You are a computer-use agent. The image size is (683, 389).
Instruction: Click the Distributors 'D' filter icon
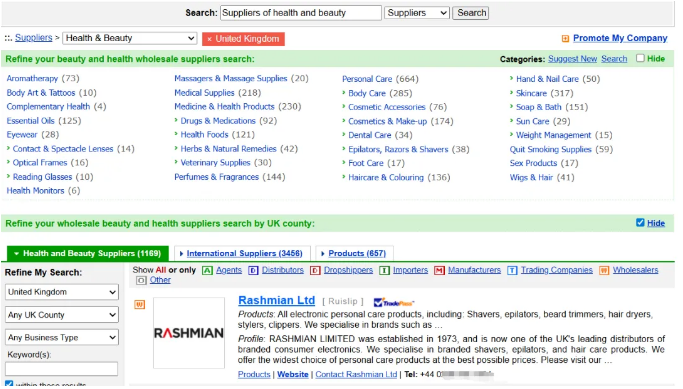254,272
